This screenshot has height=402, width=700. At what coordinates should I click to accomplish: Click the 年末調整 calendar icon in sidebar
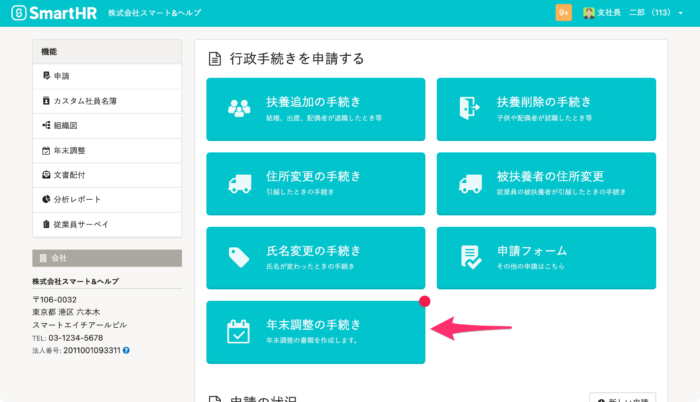[x=46, y=151]
